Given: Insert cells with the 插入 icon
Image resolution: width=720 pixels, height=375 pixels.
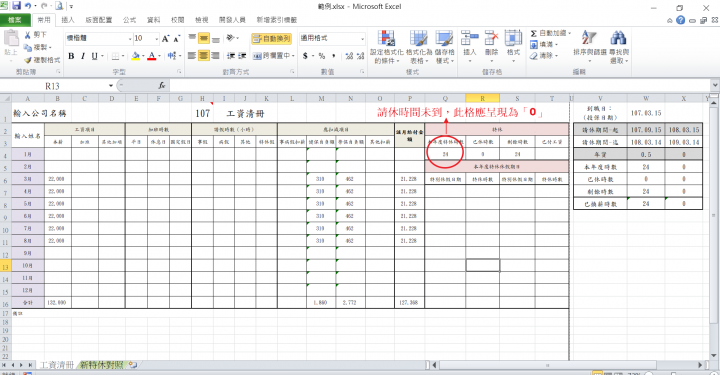Looking at the screenshot, I should pos(469,47).
